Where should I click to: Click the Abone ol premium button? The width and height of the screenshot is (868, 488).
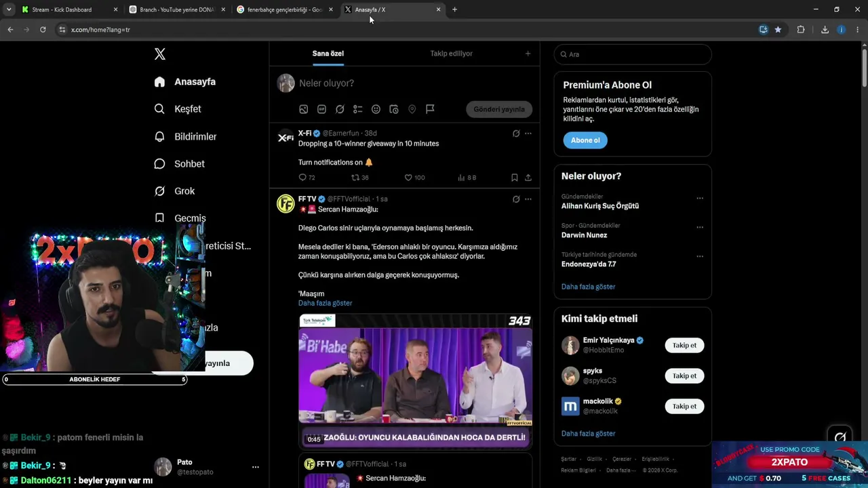[x=585, y=140]
